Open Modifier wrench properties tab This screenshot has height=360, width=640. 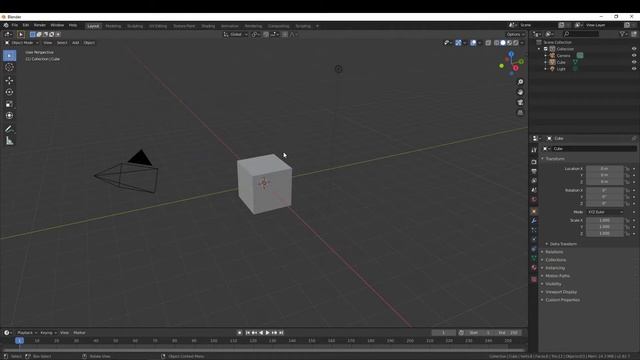click(534, 221)
